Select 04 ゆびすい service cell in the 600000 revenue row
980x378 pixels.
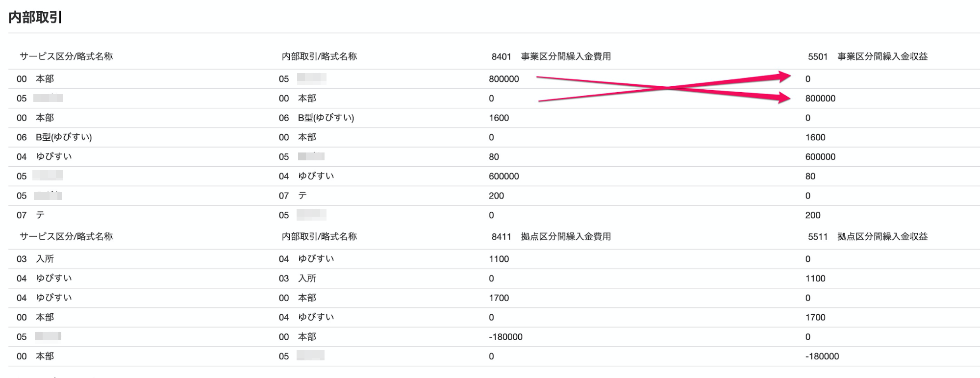44,157
